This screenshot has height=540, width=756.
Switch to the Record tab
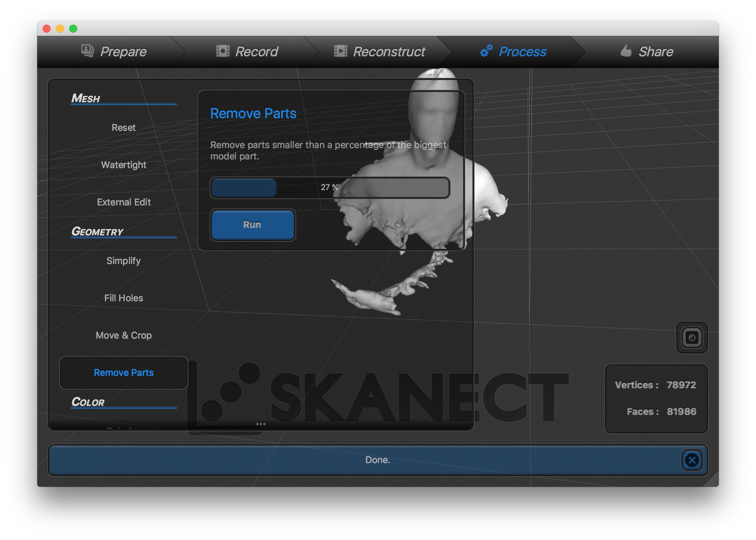pyautogui.click(x=256, y=52)
